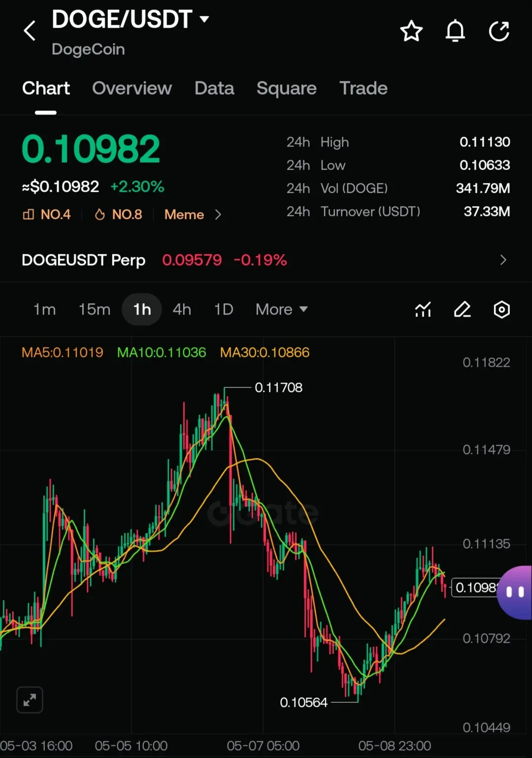Viewport: 532px width, 758px height.
Task: Set a price alert using bell icon
Action: point(455,31)
